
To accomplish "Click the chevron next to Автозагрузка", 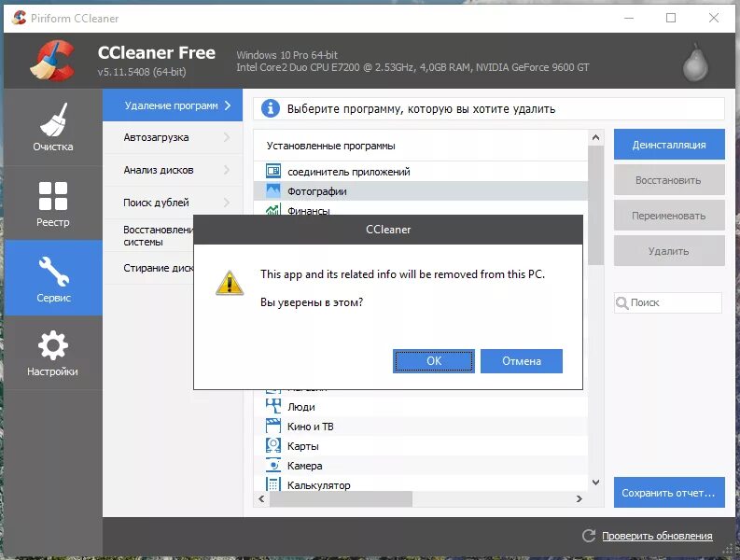I will click(227, 137).
